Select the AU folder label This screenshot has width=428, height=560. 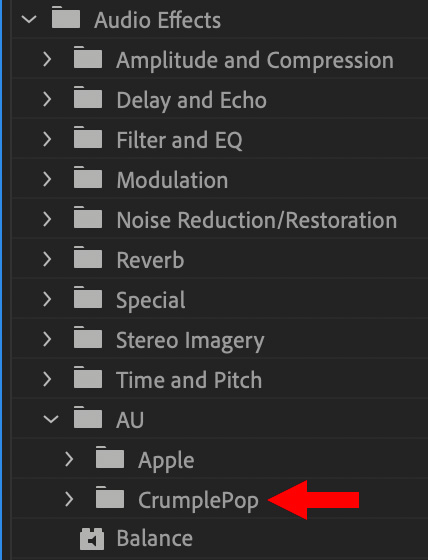tap(130, 420)
